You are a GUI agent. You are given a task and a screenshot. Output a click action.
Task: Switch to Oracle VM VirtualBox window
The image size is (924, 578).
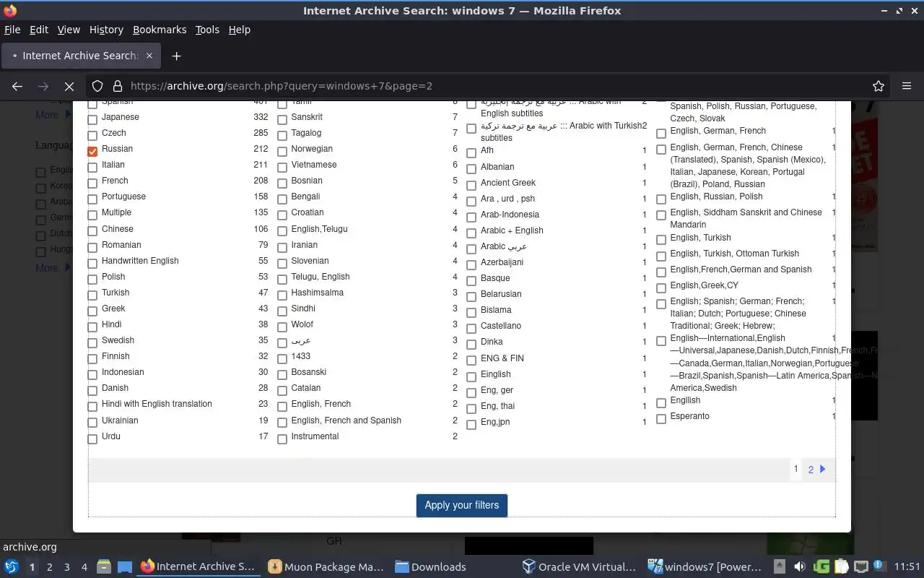pyautogui.click(x=580, y=567)
